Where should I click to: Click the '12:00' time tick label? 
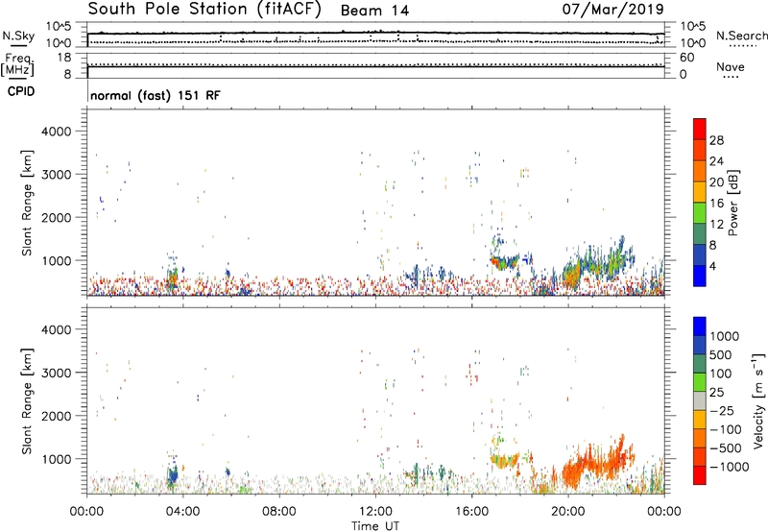(x=375, y=512)
